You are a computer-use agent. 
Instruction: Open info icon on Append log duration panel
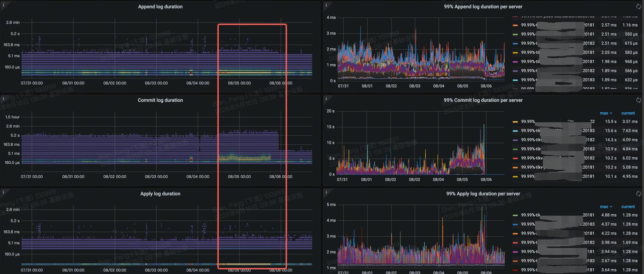(x=3, y=5)
